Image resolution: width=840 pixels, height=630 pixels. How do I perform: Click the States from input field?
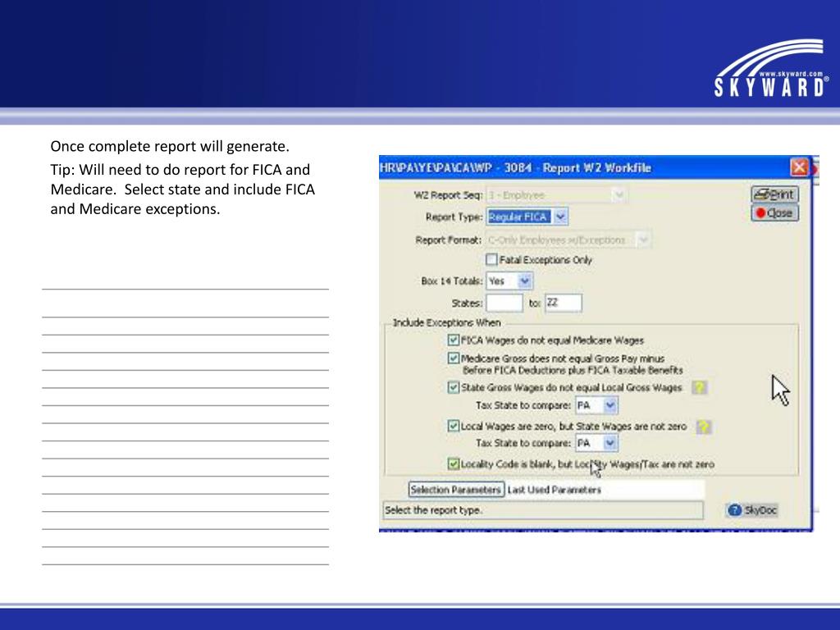coord(504,304)
